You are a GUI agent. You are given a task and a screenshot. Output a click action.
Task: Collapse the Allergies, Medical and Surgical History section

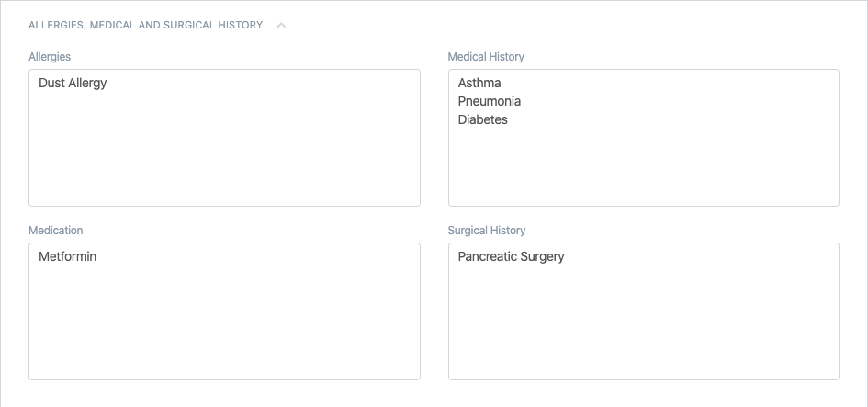tap(281, 26)
